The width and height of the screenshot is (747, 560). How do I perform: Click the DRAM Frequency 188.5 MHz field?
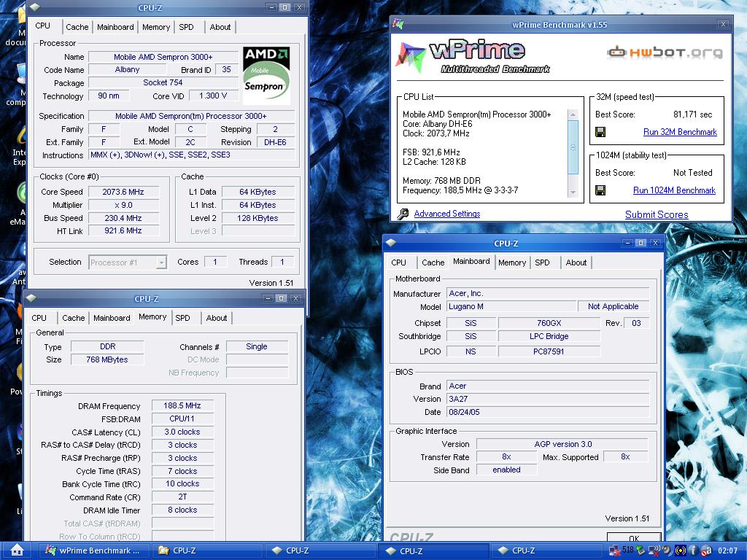(x=182, y=405)
